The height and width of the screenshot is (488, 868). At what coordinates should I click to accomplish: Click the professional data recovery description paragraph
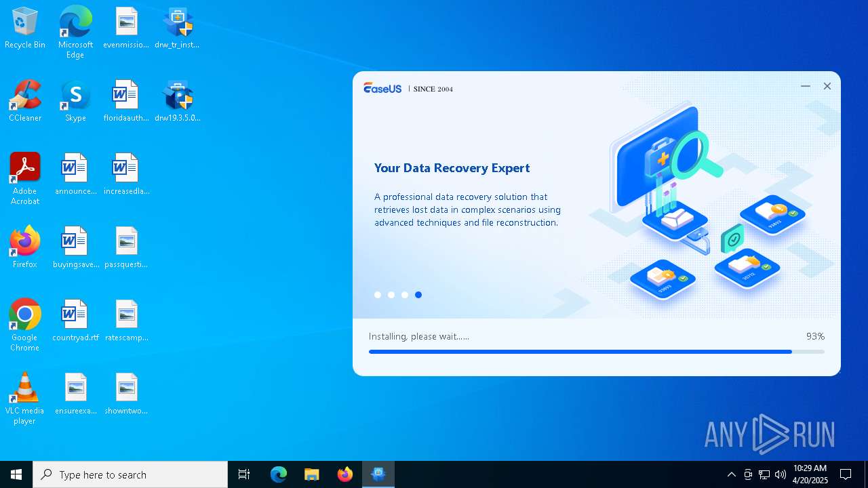(x=468, y=209)
